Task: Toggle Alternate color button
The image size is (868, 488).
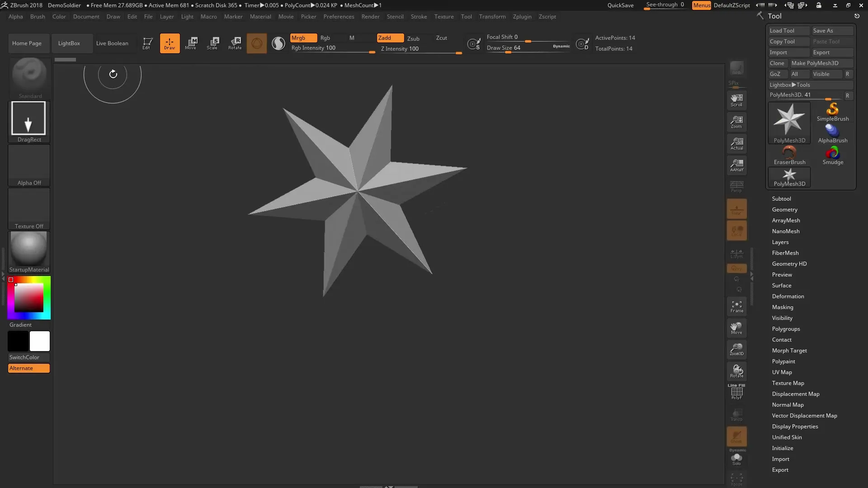Action: click(x=29, y=368)
